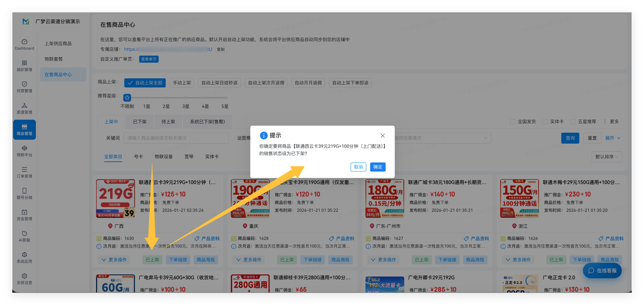Click the chat bubble icon in 在线客服

tap(591, 271)
